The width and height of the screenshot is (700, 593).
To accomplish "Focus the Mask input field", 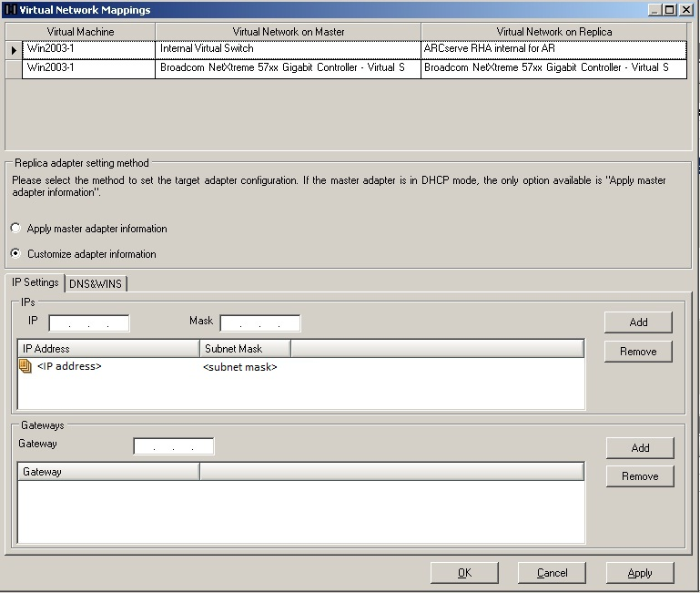I will tap(260, 323).
